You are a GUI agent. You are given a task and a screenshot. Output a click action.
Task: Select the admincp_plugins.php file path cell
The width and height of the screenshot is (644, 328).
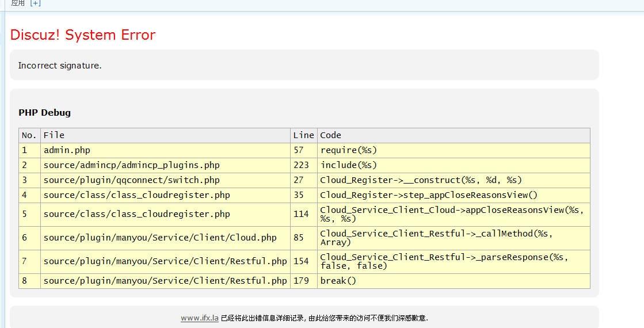(x=131, y=165)
